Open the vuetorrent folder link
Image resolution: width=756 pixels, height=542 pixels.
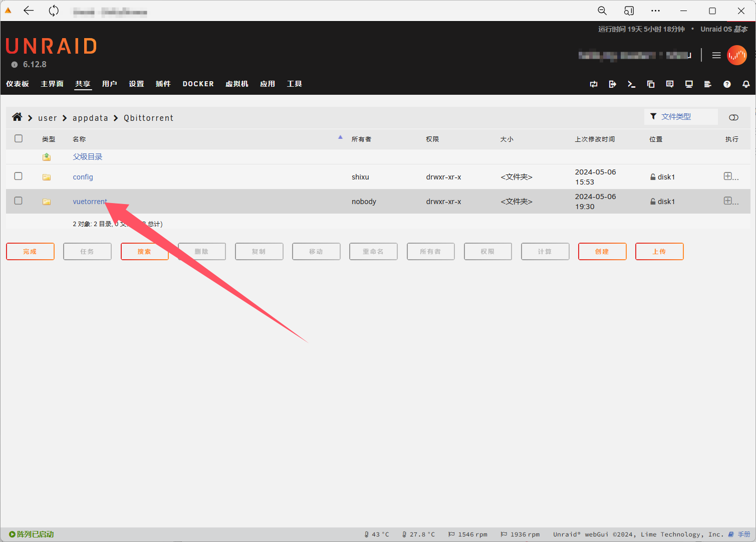tap(90, 202)
